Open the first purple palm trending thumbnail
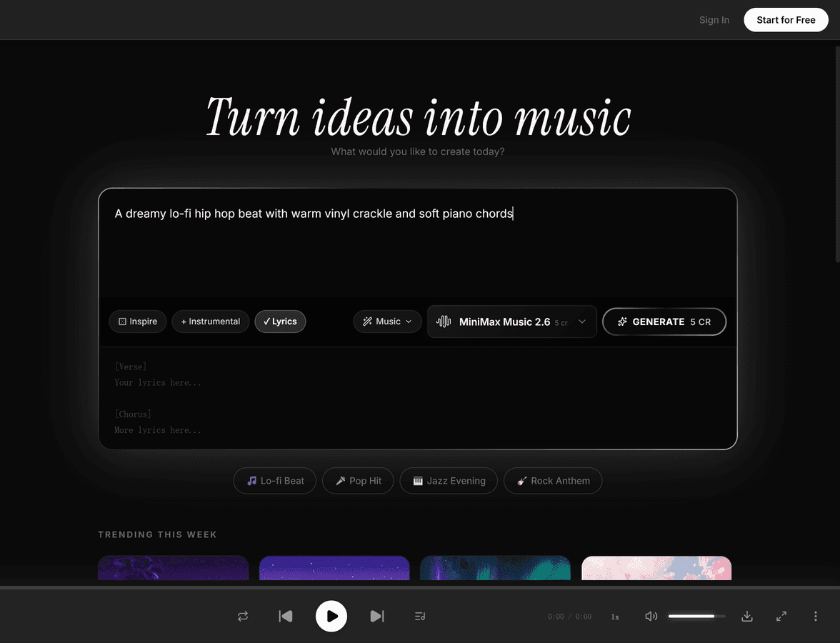Image resolution: width=840 pixels, height=643 pixels. [x=174, y=568]
